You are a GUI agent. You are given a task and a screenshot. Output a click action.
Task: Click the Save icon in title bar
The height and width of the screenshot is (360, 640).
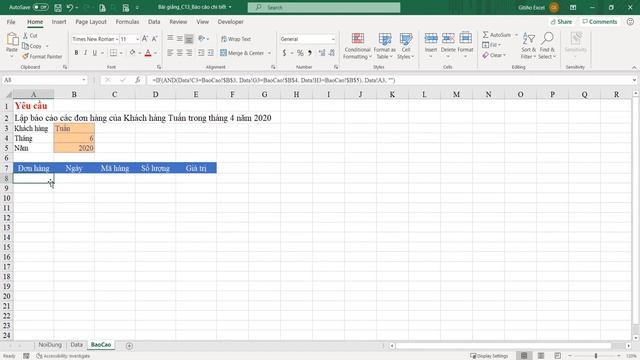[x=58, y=7]
